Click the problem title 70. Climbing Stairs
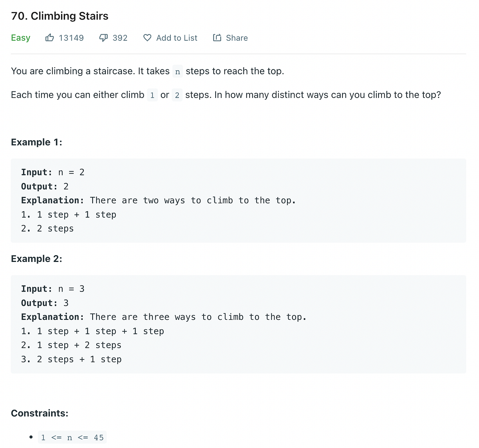This screenshot has width=479, height=448. click(59, 16)
